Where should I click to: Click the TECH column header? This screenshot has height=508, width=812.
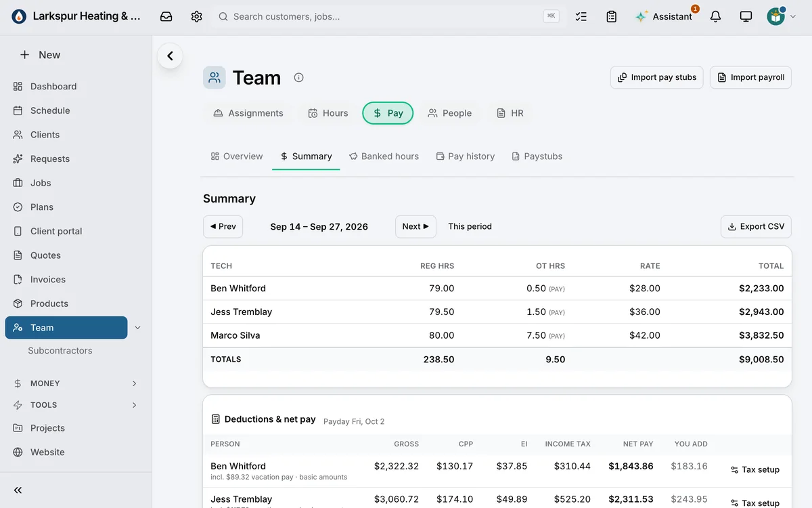click(x=221, y=266)
